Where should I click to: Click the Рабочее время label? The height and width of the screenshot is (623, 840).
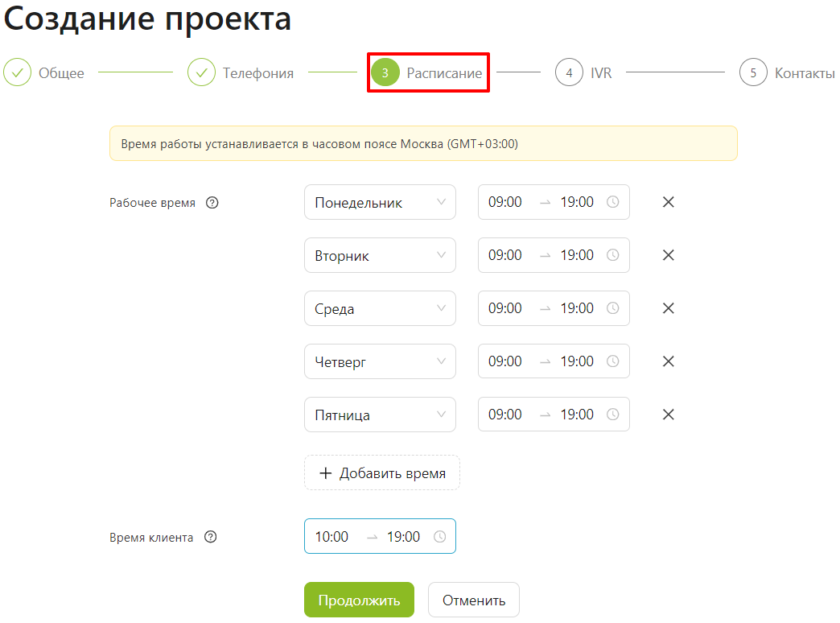point(152,203)
